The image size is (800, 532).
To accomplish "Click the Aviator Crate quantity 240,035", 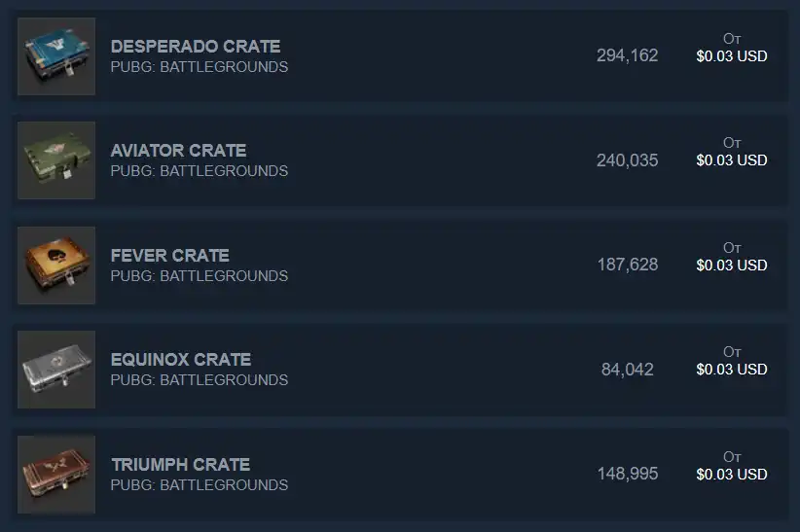I will [627, 160].
